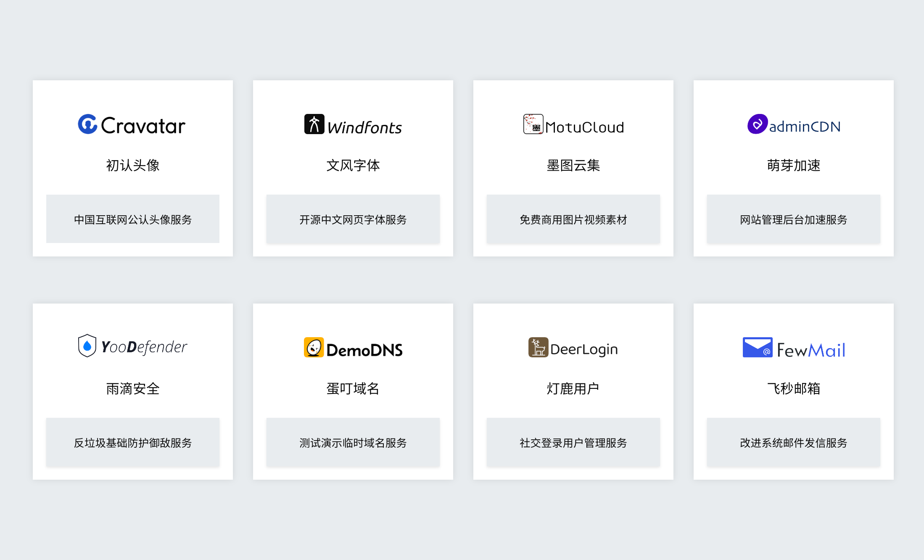Select the 蛋叮域名 title text
The height and width of the screenshot is (560, 924).
point(353,388)
